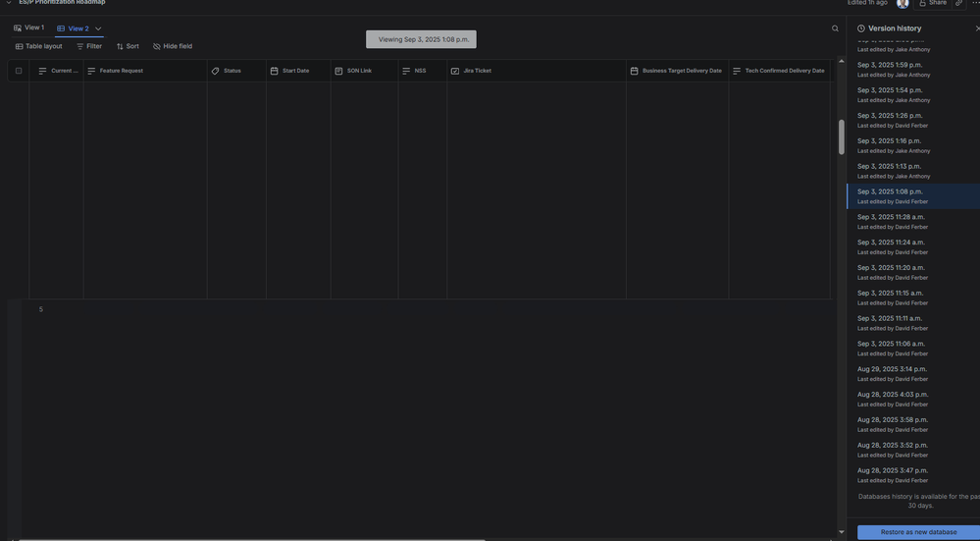
Task: Collapse the page title chevron
Action: pos(9,3)
